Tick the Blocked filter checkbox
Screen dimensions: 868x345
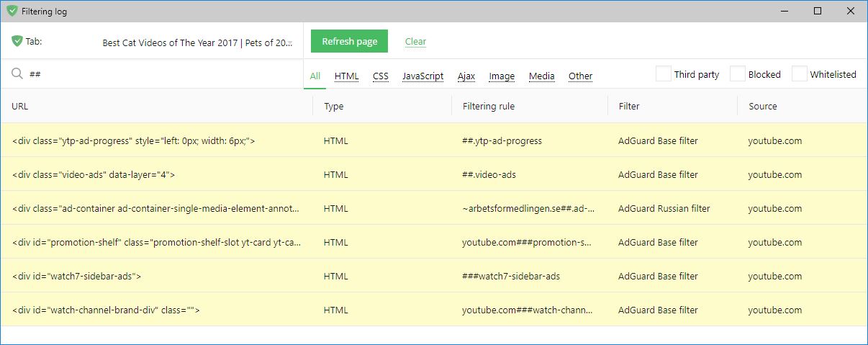737,74
